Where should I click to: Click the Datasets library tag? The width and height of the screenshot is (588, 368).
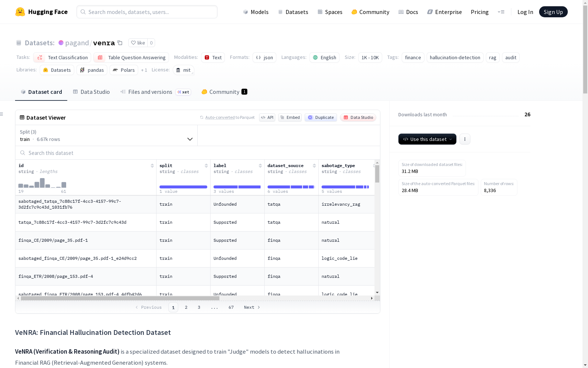(57, 70)
